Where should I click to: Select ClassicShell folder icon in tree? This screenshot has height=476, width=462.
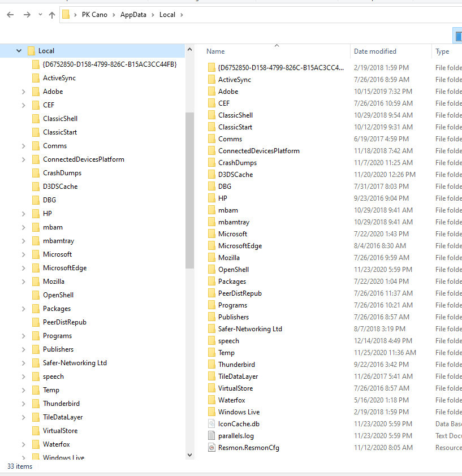coord(36,119)
